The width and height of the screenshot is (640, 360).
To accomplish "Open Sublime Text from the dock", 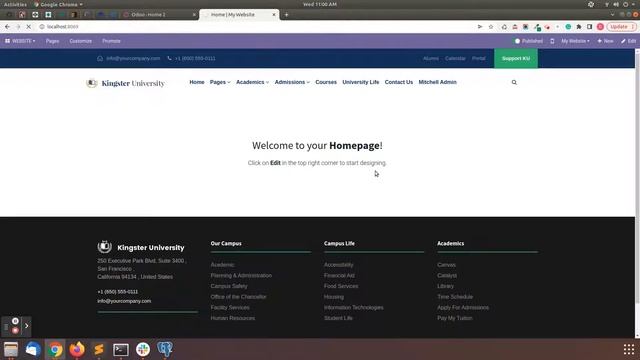I will pos(99,350).
